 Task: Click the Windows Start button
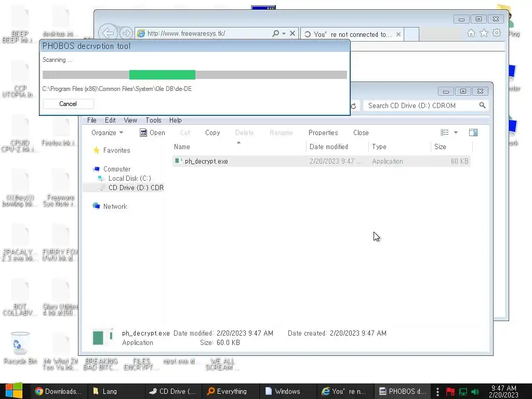14,391
